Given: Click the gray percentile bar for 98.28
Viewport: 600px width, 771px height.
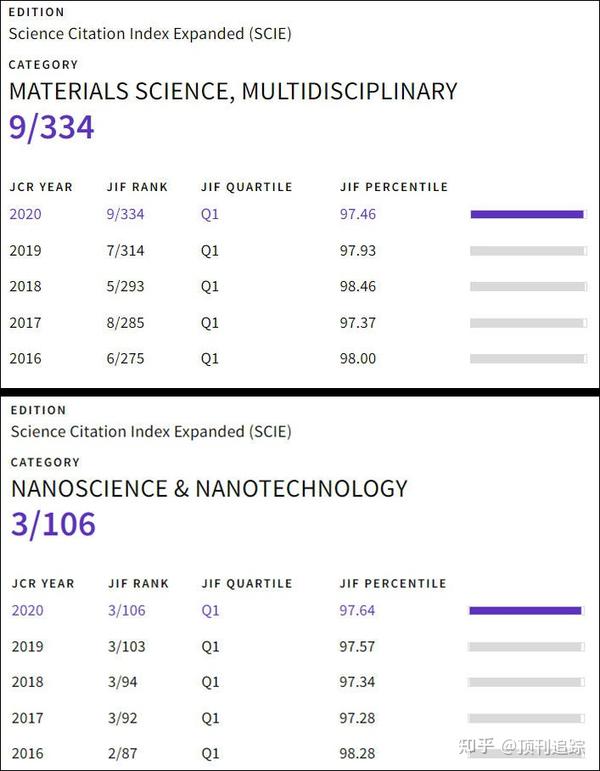Looking at the screenshot, I should click(525, 754).
